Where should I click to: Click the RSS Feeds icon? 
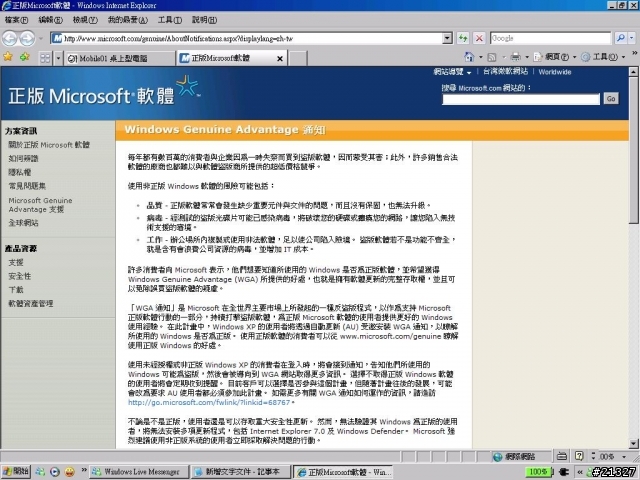(x=492, y=57)
